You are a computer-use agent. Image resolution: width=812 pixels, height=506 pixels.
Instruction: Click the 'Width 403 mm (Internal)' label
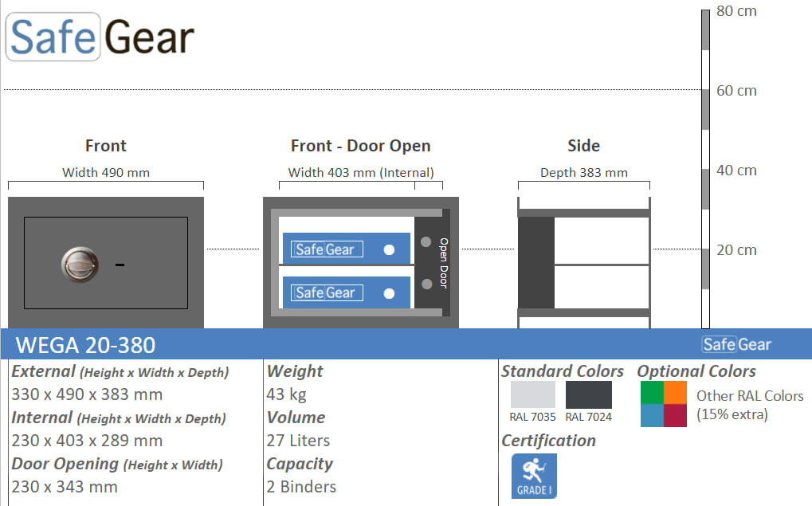point(361,172)
